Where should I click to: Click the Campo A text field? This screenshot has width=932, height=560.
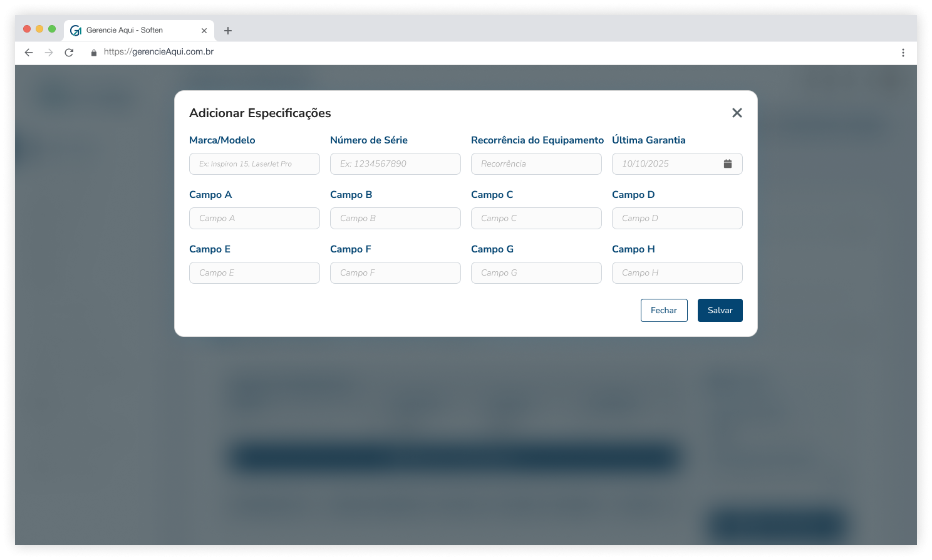point(254,219)
